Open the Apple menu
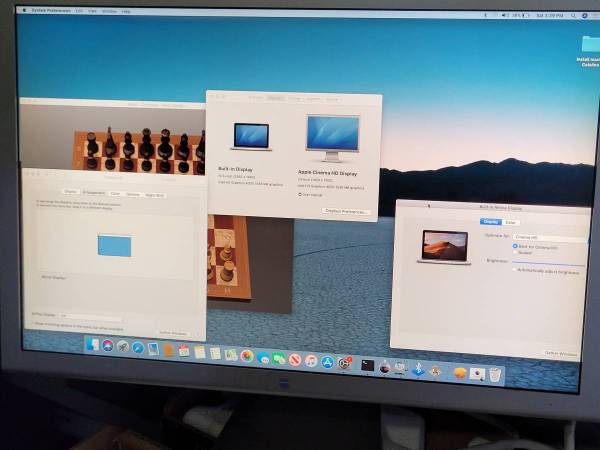The width and height of the screenshot is (600, 450). pyautogui.click(x=24, y=10)
